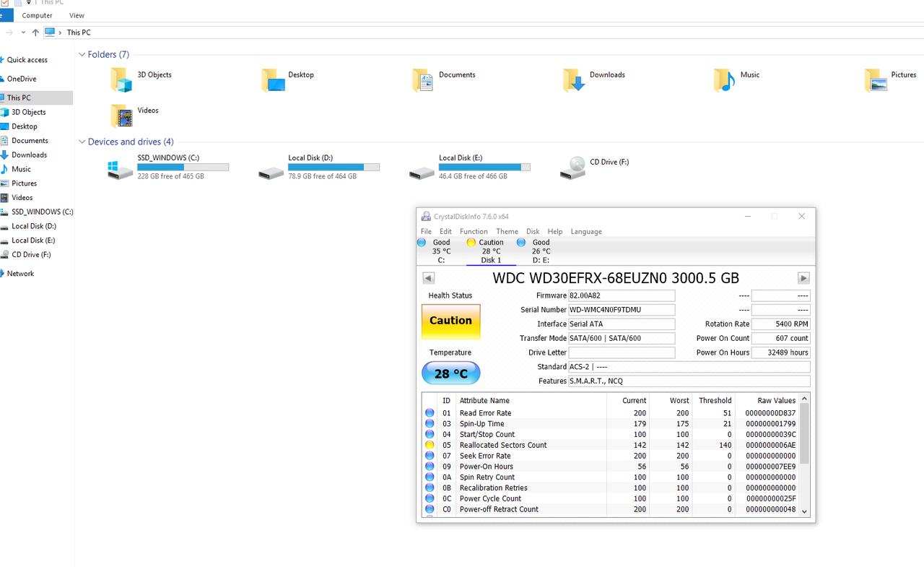Click the Power-On Hours status dot
The height and width of the screenshot is (567, 924).
click(x=430, y=467)
